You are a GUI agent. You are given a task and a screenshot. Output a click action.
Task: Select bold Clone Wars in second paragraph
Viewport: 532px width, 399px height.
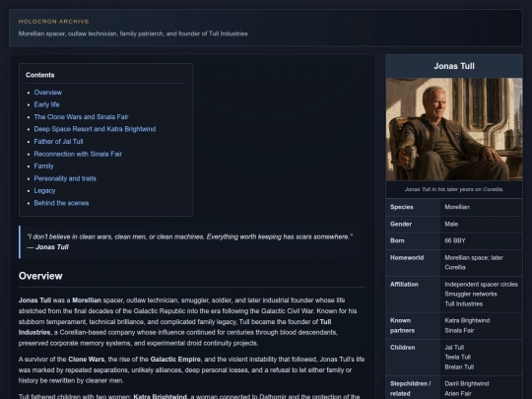click(x=86, y=360)
